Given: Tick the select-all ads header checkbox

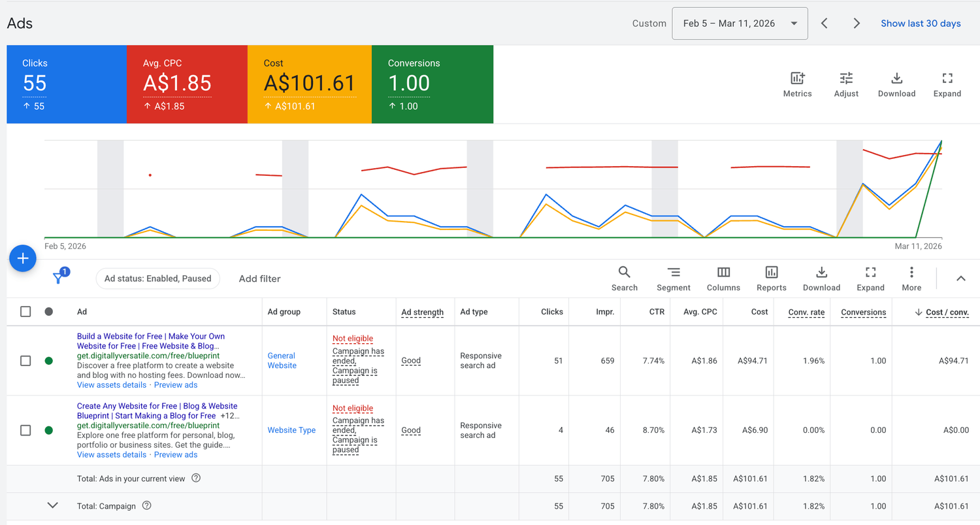Looking at the screenshot, I should point(25,312).
